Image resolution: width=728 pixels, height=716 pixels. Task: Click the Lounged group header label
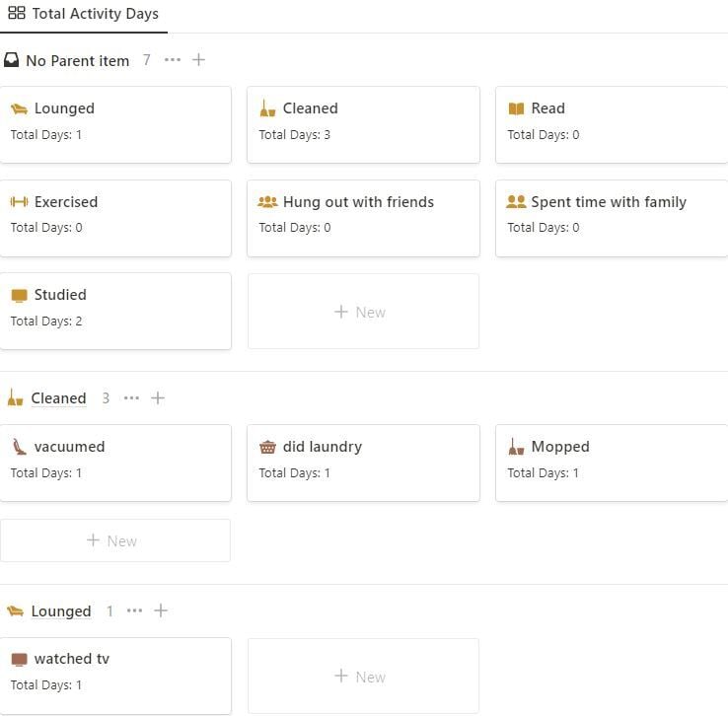click(60, 611)
